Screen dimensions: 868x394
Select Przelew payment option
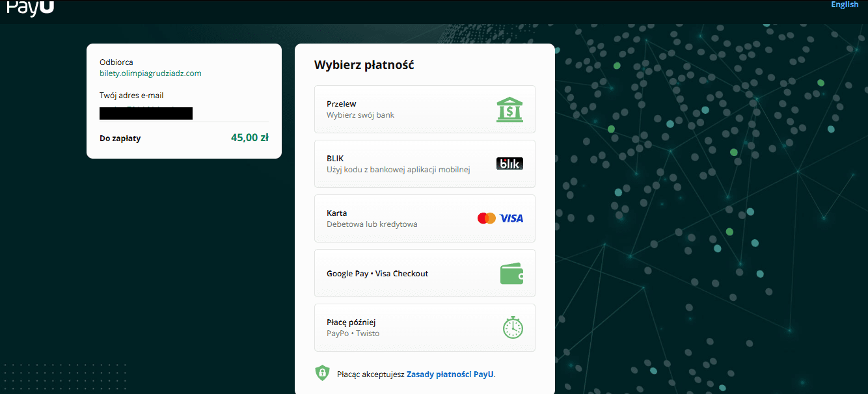coord(424,109)
